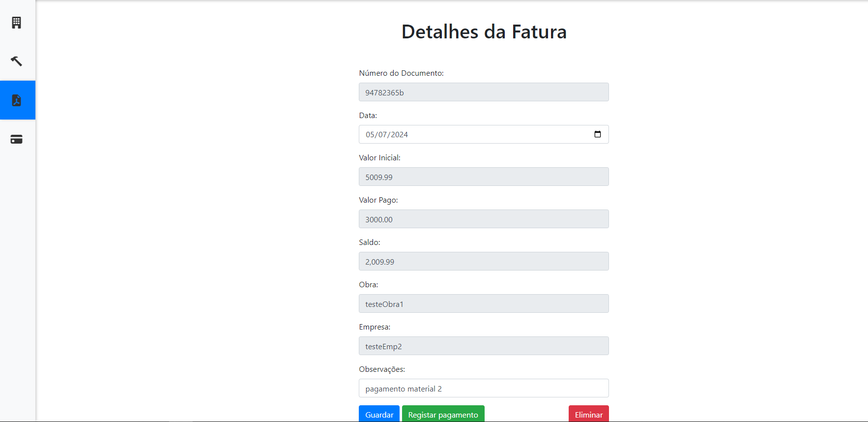Image resolution: width=868 pixels, height=422 pixels.
Task: Click the Detalhes da Fatura heading
Action: pyautogui.click(x=484, y=32)
